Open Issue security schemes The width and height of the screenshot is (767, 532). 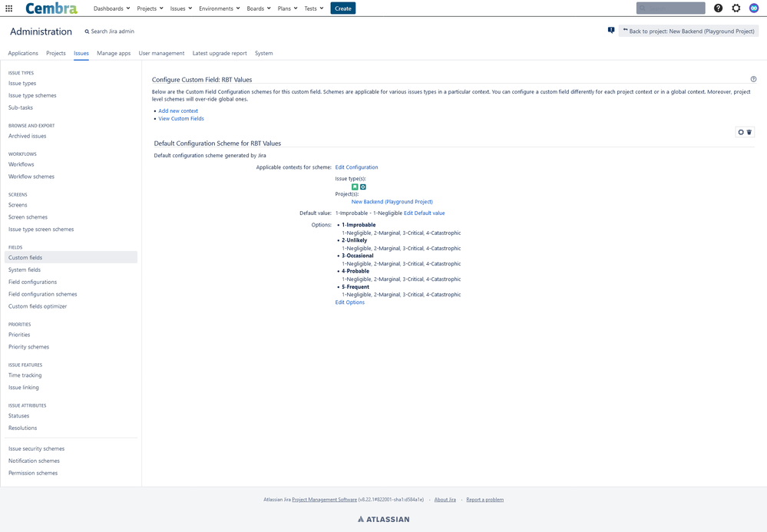[36, 449]
